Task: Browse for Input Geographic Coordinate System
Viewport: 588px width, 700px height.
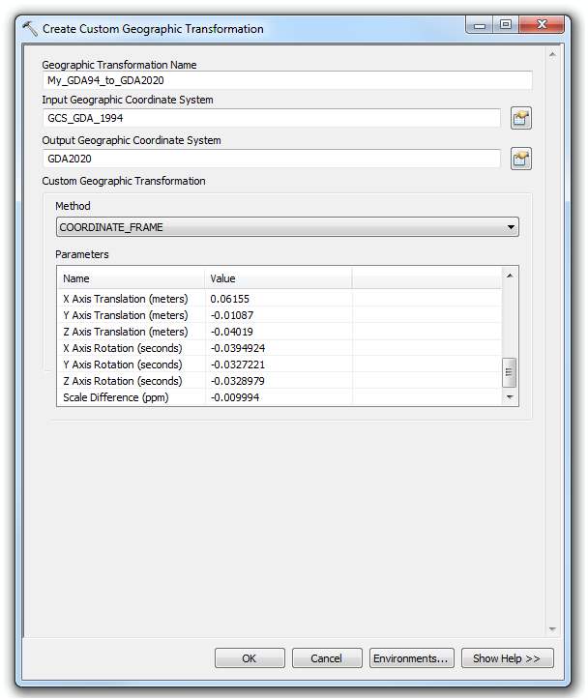Action: tap(520, 118)
